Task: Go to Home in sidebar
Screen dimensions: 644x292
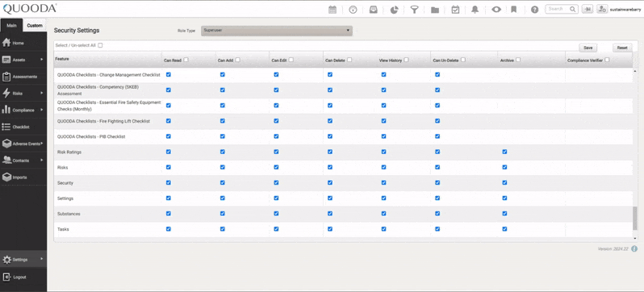Action: 23,43
